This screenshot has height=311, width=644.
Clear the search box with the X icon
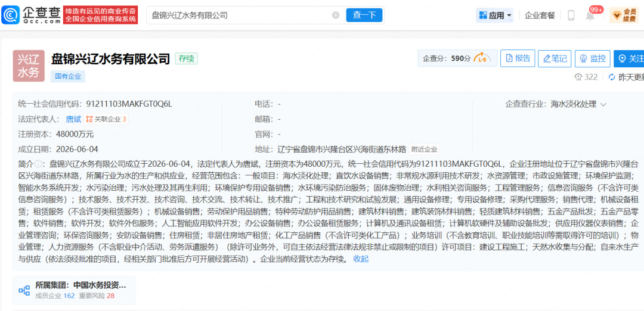[x=336, y=15]
